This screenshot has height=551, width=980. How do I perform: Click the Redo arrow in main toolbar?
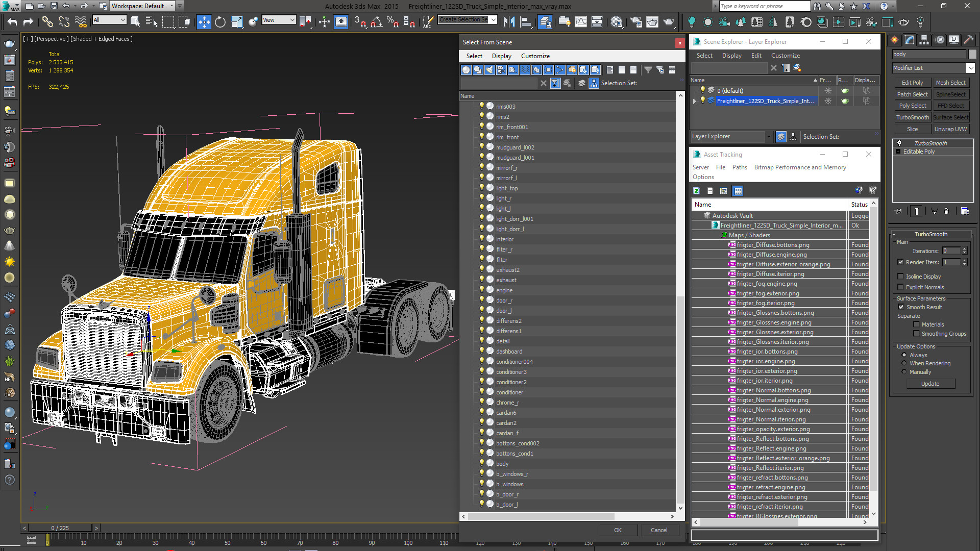pos(29,21)
